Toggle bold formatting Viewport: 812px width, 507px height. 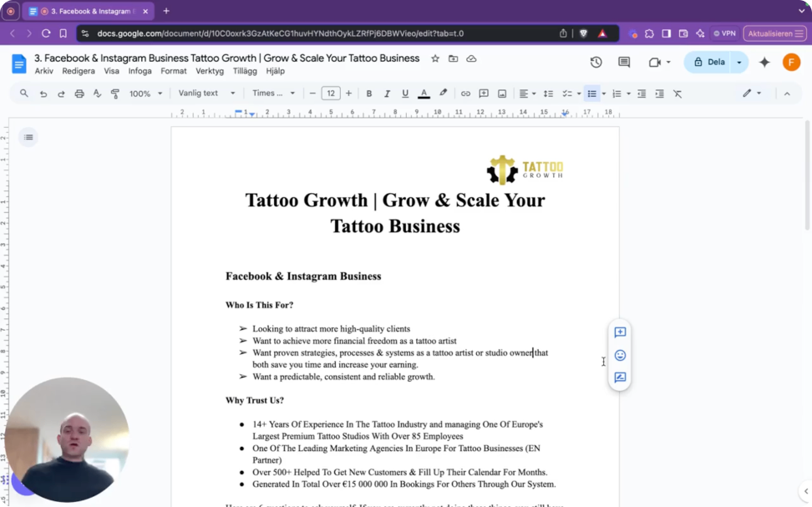pos(368,94)
